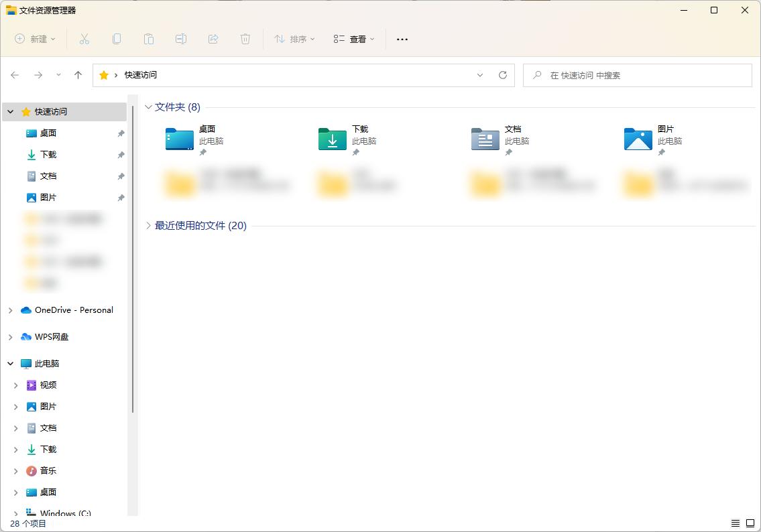This screenshot has width=761, height=532.
Task: Open the 图片 folder in main pane
Action: (638, 139)
